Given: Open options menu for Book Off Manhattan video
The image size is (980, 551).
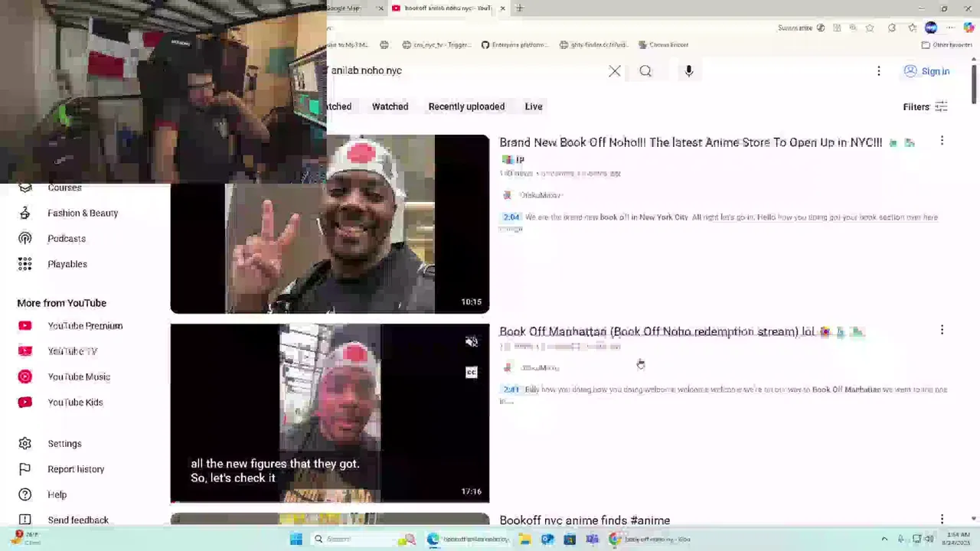Looking at the screenshot, I should pyautogui.click(x=942, y=330).
